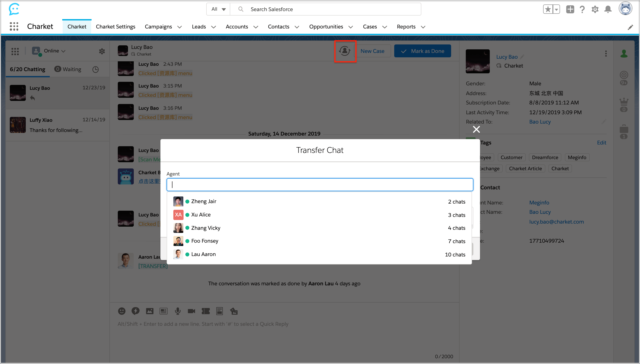Open chat settings gear in left panel
The image size is (640, 364).
(102, 51)
